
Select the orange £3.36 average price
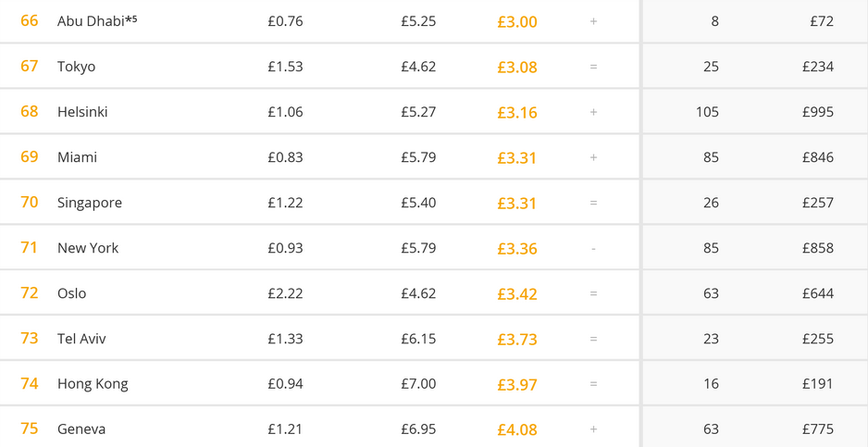(516, 248)
